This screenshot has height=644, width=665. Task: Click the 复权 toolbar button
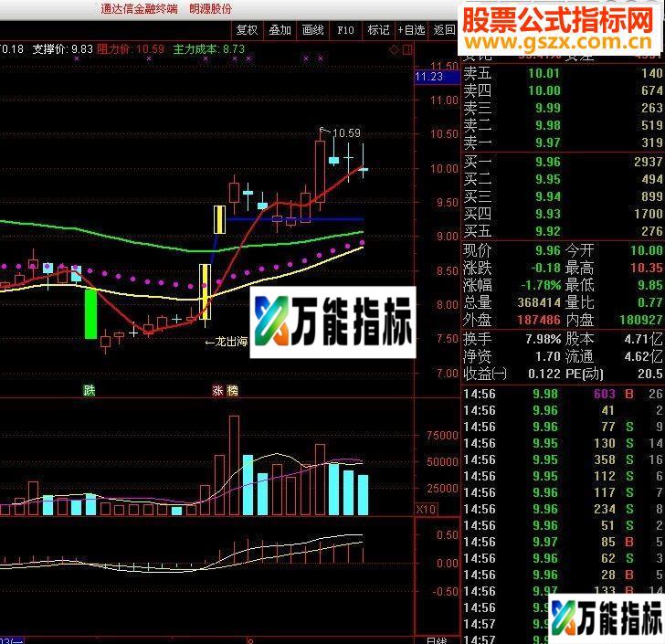[247, 29]
